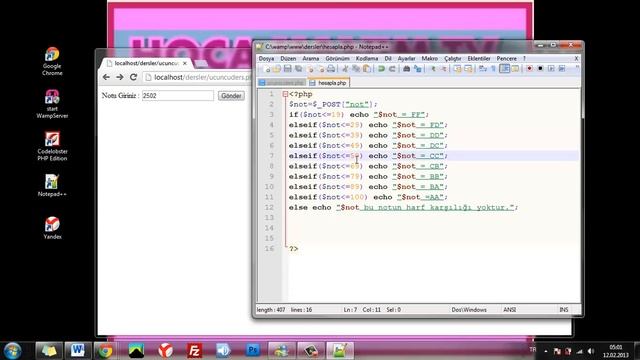Click Chrome's reload button

133,77
